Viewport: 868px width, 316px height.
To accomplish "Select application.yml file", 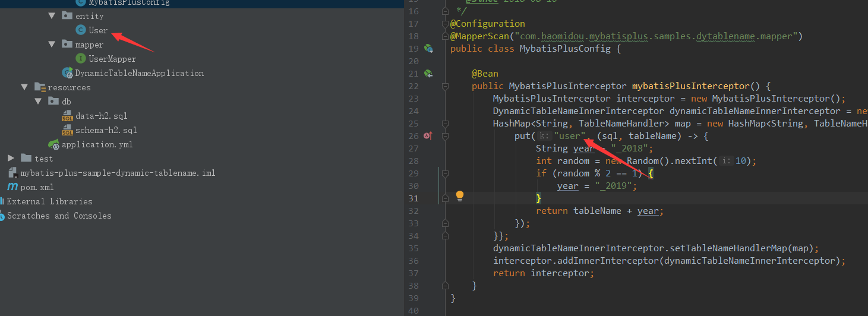I will (x=97, y=144).
